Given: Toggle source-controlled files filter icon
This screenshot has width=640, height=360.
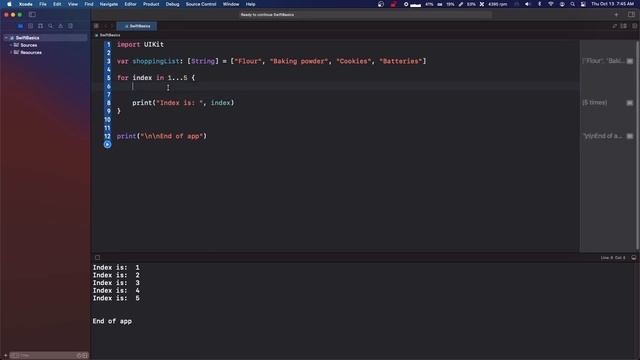Looking at the screenshot, I should (x=85, y=356).
